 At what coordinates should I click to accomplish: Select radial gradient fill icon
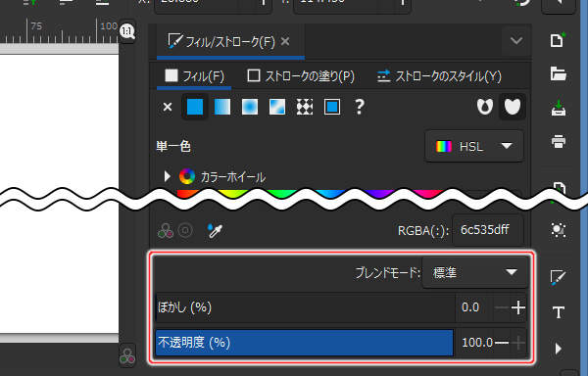[x=250, y=107]
